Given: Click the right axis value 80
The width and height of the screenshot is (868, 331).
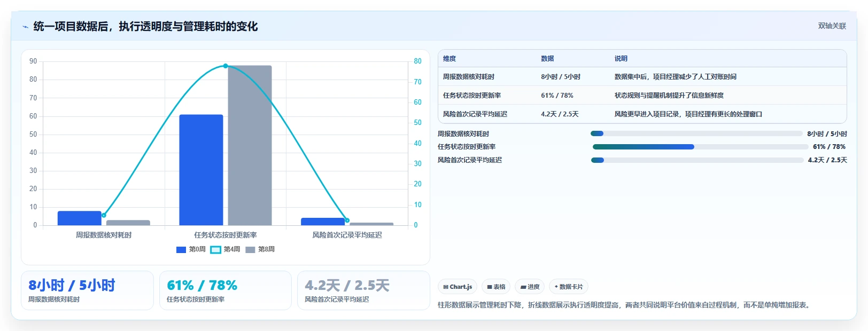Looking at the screenshot, I should click(x=417, y=61).
